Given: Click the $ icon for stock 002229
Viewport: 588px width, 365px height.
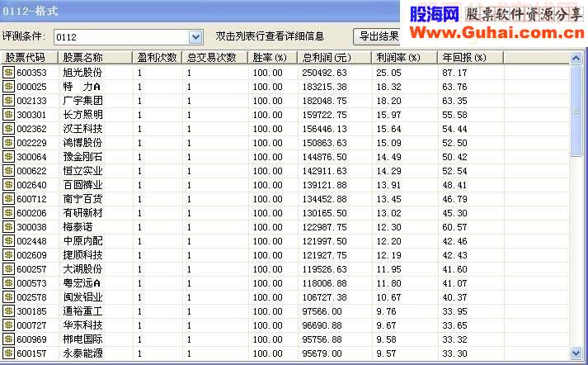Looking at the screenshot, I should click(x=8, y=142).
